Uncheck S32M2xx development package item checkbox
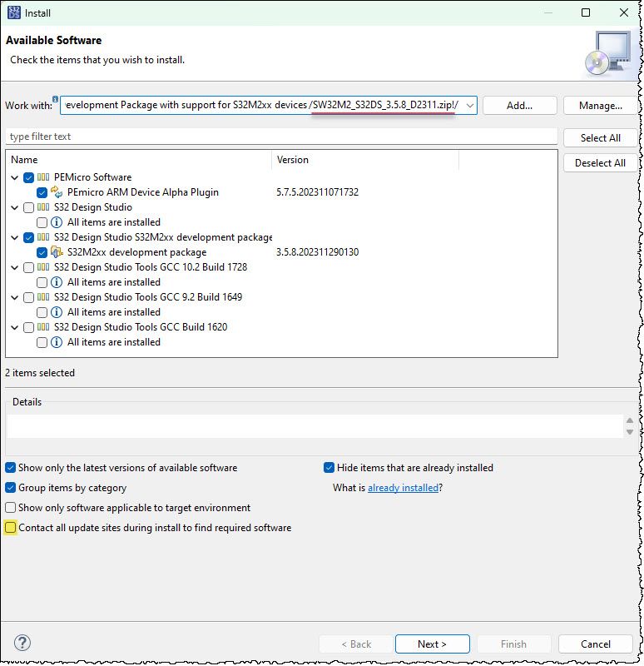644x666 pixels. click(42, 252)
